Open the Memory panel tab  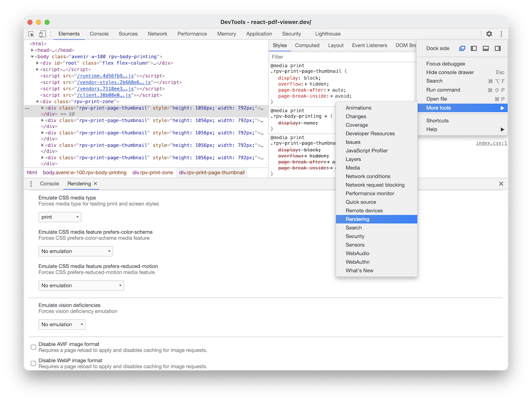(x=227, y=34)
